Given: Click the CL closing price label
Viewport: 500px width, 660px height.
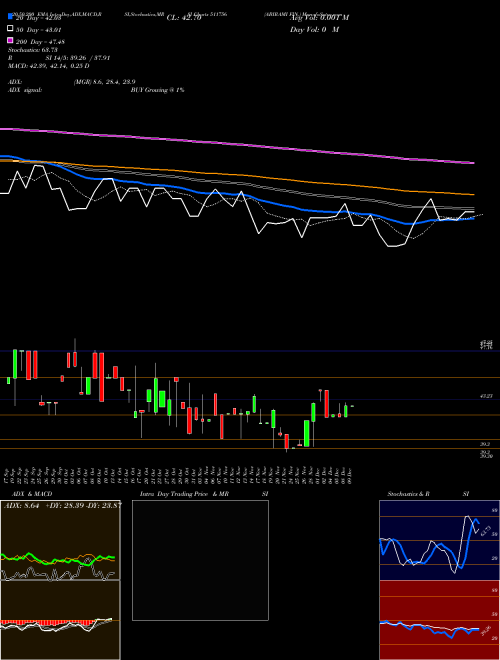Looking at the screenshot, I should coord(184,18).
